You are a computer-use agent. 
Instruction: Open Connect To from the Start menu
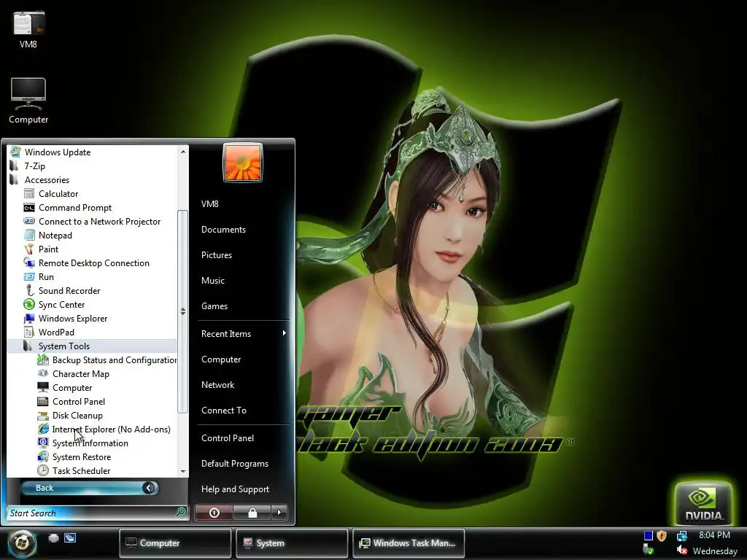(x=224, y=411)
